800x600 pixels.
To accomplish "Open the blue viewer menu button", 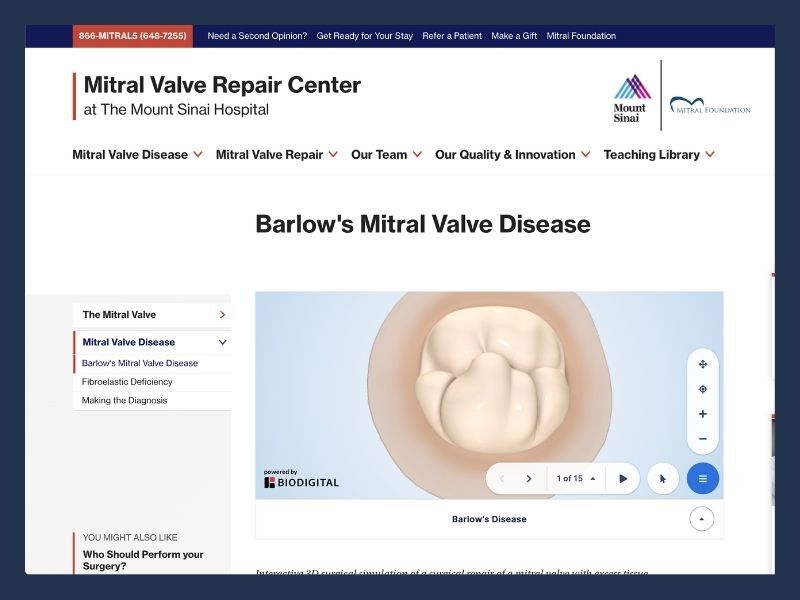I will [702, 479].
